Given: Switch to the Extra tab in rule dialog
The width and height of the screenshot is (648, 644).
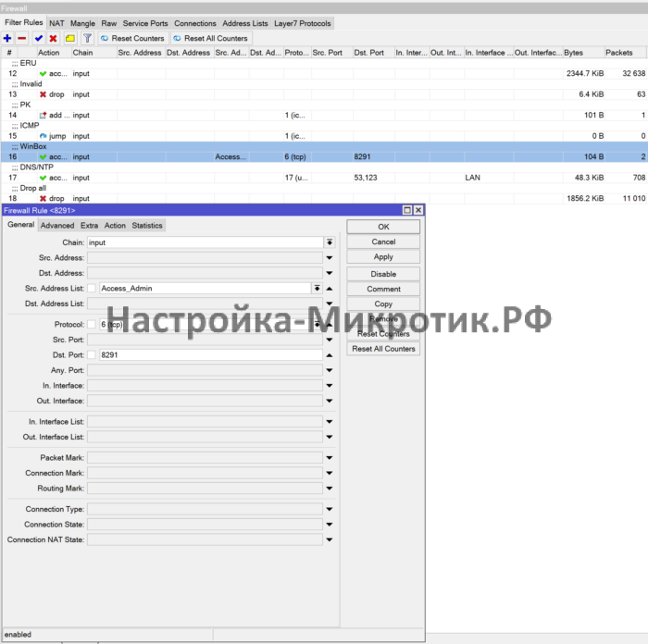Looking at the screenshot, I should point(89,226).
